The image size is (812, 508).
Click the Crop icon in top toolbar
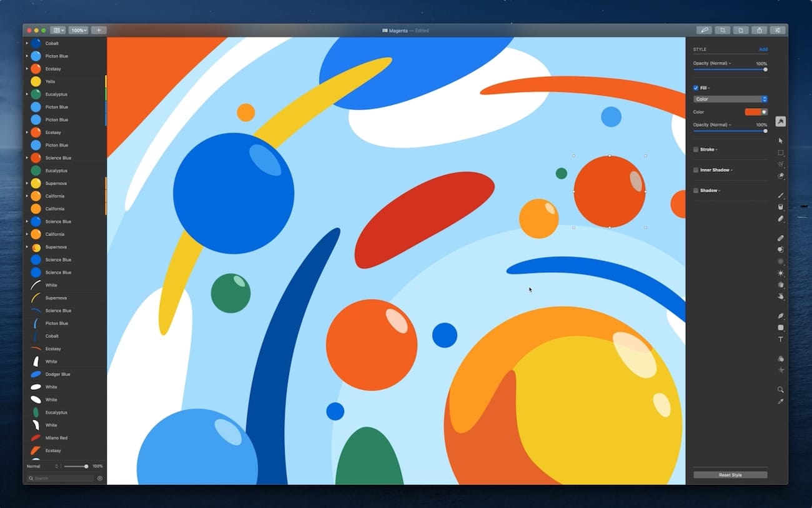pos(723,30)
